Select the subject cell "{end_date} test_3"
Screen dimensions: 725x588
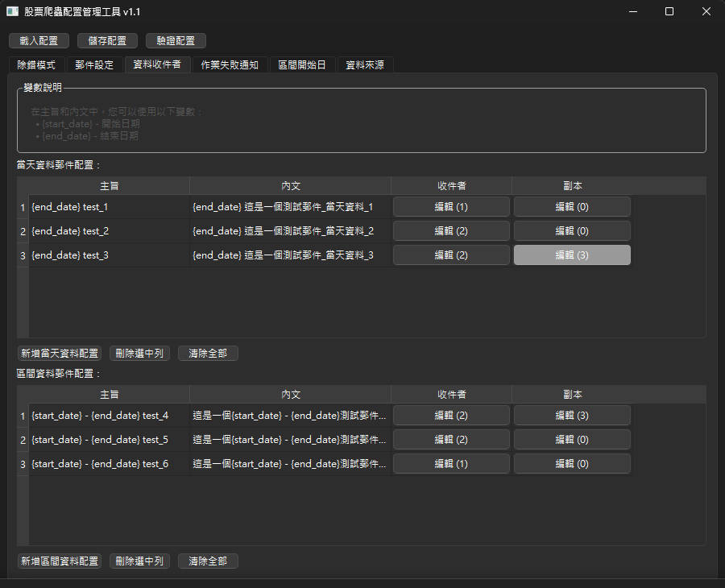pyautogui.click(x=109, y=255)
